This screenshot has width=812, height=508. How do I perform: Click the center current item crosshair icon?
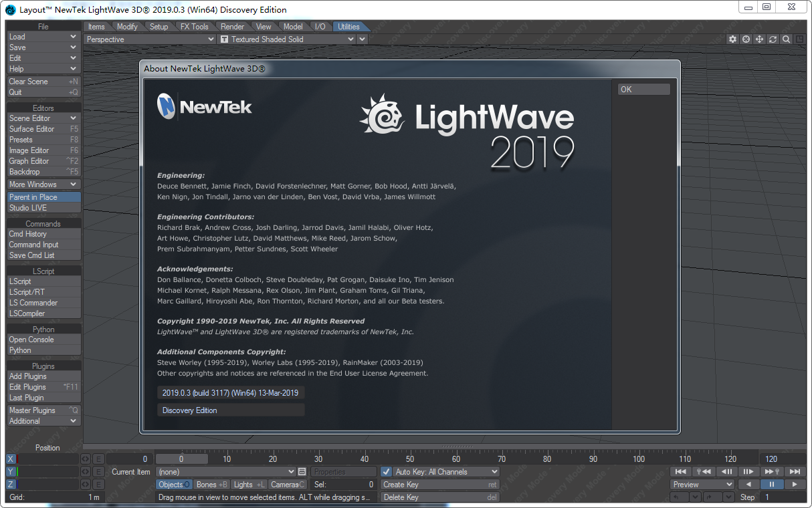point(746,39)
